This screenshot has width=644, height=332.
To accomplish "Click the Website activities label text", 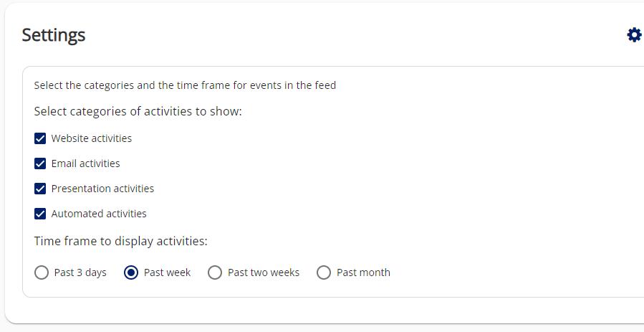I will click(92, 138).
